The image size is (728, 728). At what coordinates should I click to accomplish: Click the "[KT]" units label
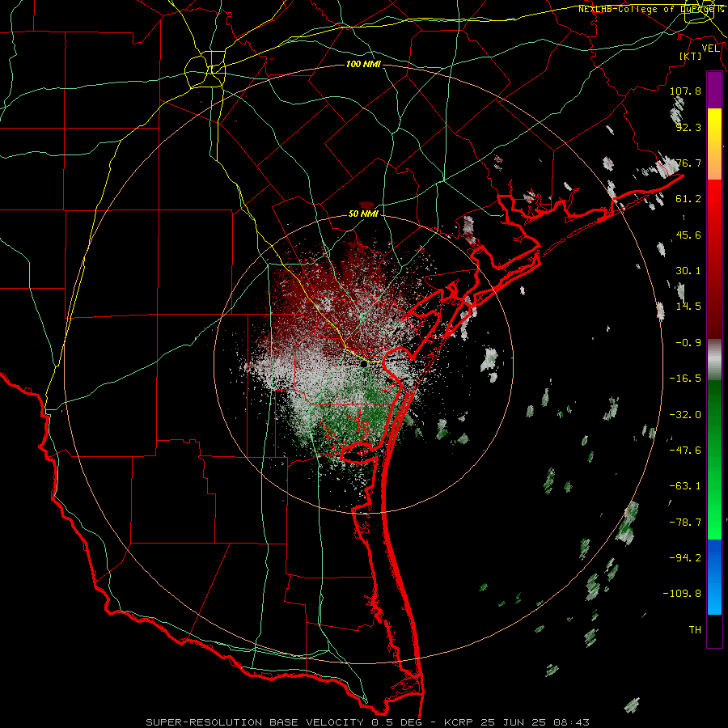(x=691, y=56)
